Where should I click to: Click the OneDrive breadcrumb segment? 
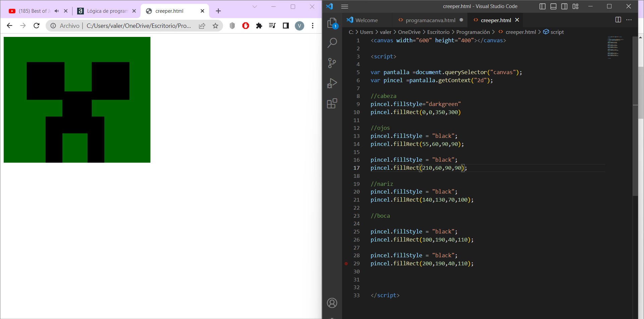pyautogui.click(x=409, y=32)
